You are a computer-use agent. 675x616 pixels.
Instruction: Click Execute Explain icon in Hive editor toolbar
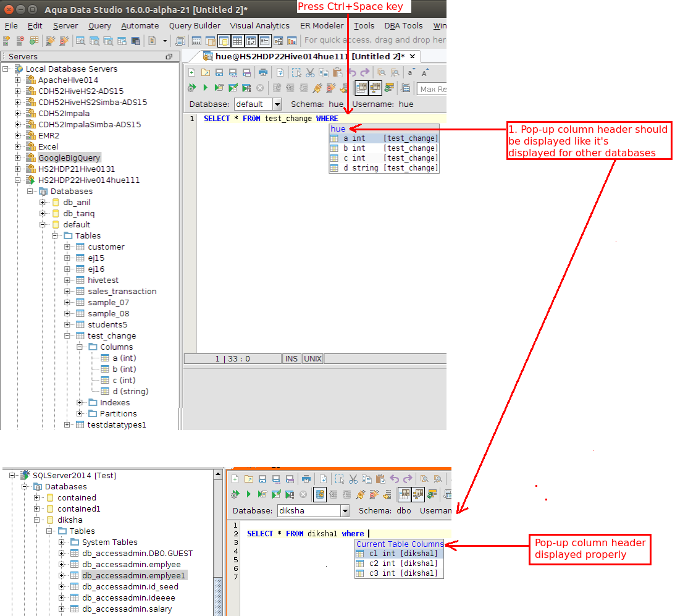[x=246, y=88]
